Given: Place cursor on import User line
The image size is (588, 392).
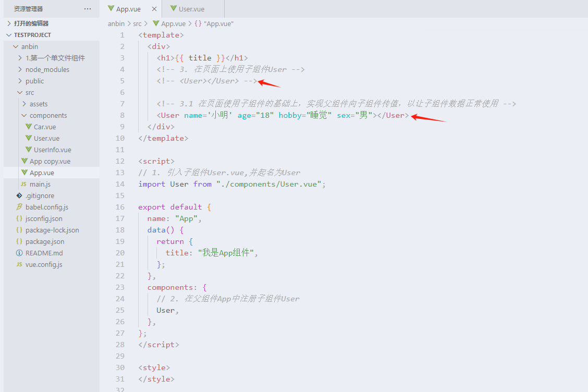Looking at the screenshot, I should click(x=232, y=184).
